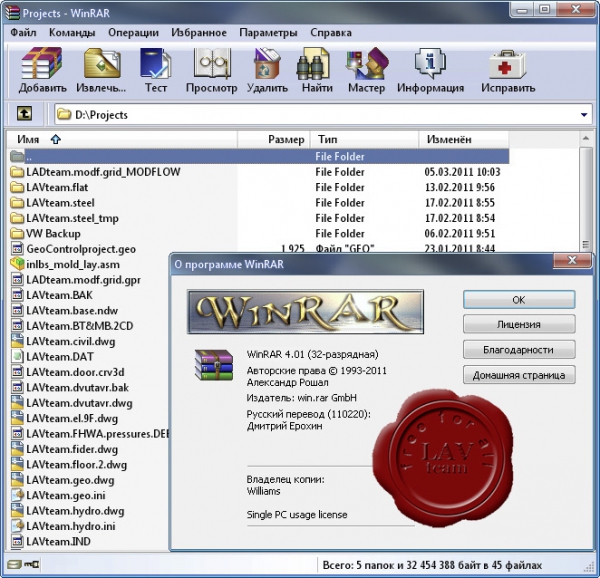The image size is (600, 578).
Task: Click the Исправить (Repair) first-aid icon
Action: 507,64
